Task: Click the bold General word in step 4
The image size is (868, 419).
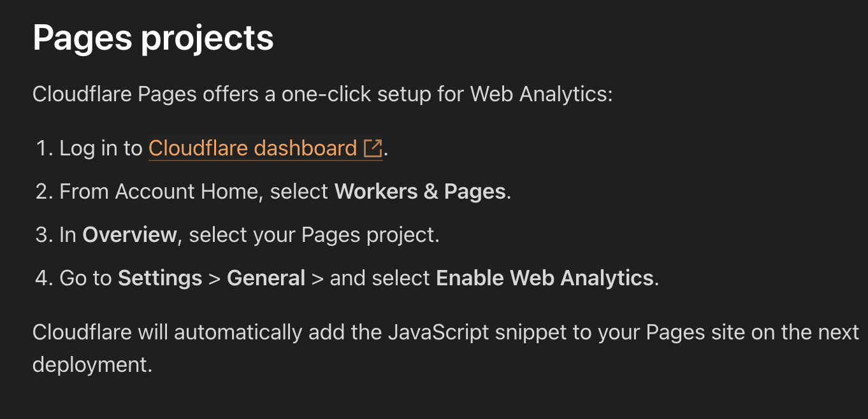Action: pos(266,278)
